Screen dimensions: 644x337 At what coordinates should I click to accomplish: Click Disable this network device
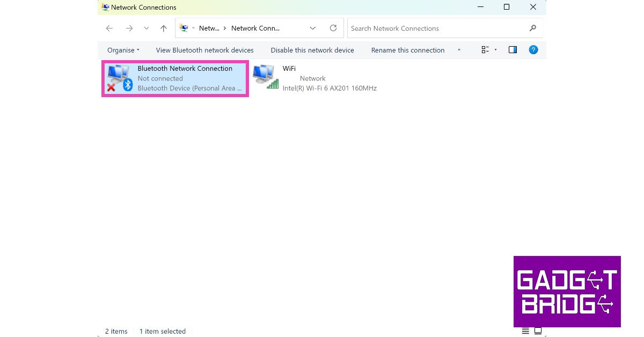pyautogui.click(x=312, y=50)
